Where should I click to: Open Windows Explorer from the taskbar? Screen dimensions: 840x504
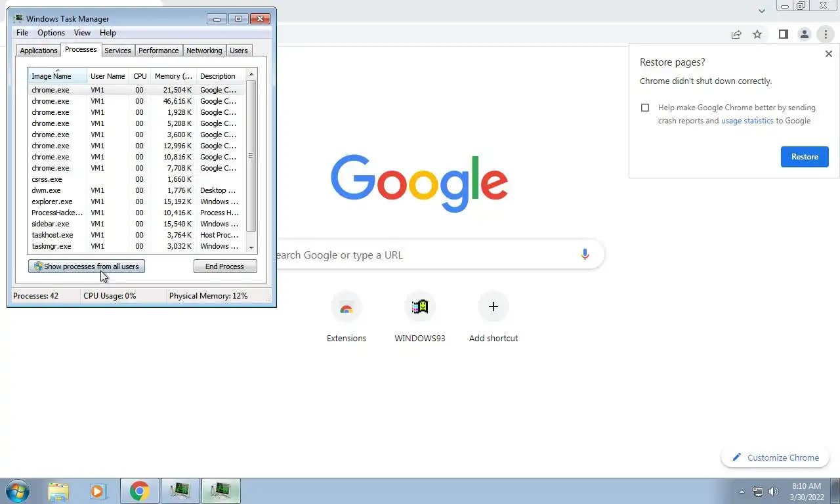click(x=58, y=491)
